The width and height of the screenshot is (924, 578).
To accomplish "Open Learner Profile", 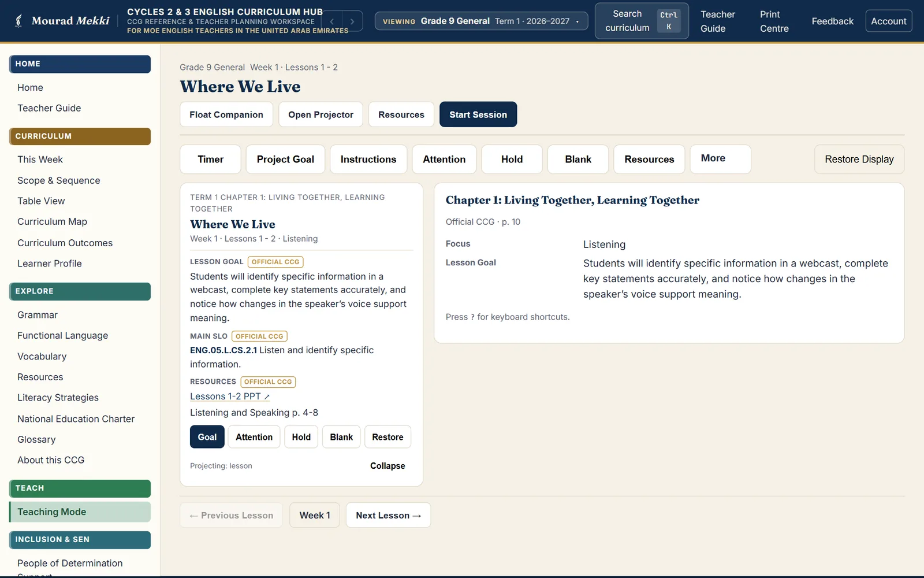I will pyautogui.click(x=50, y=264).
